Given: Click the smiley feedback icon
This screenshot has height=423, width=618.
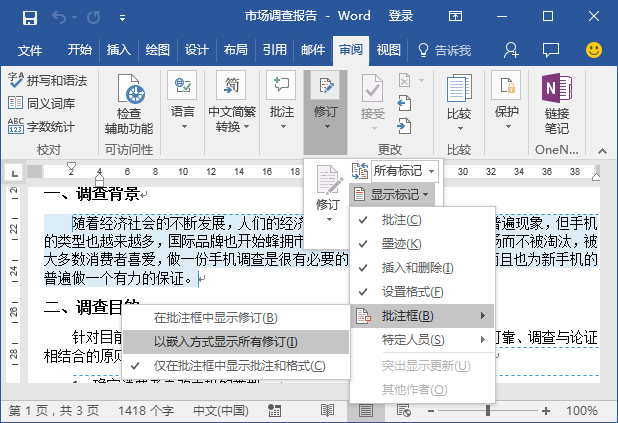Looking at the screenshot, I should (x=594, y=50).
